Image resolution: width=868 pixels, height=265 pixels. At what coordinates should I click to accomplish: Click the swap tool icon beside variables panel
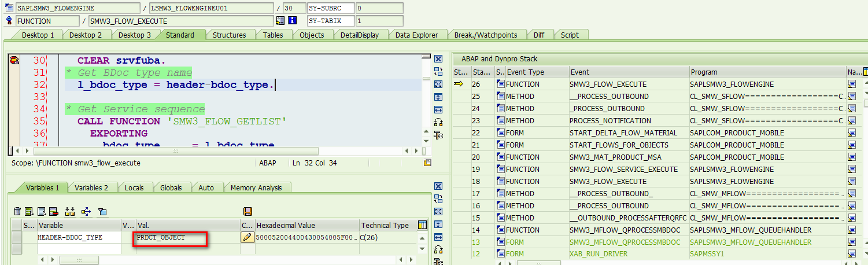(438, 199)
